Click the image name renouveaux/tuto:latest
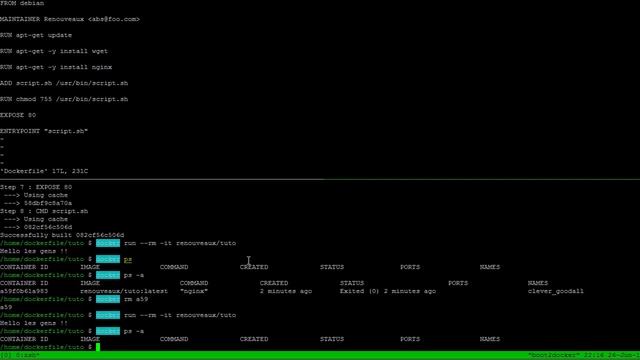The image size is (640, 360). (124, 291)
